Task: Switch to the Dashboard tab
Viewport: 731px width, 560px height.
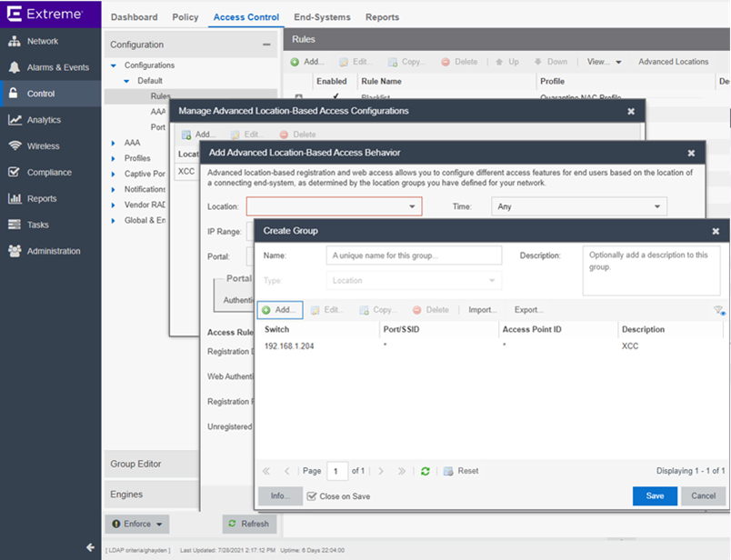Action: click(135, 16)
